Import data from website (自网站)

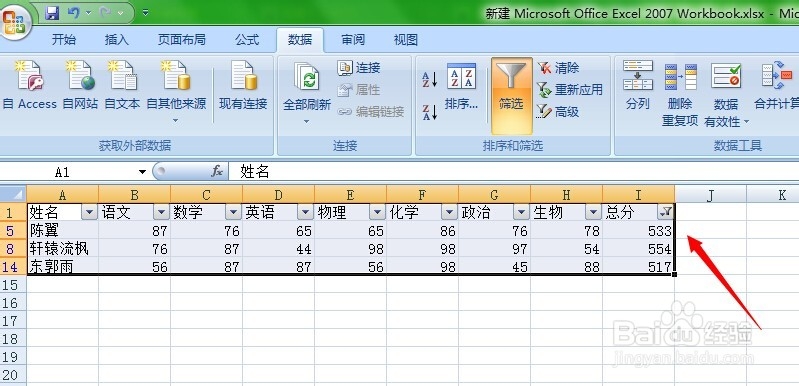pyautogui.click(x=80, y=85)
